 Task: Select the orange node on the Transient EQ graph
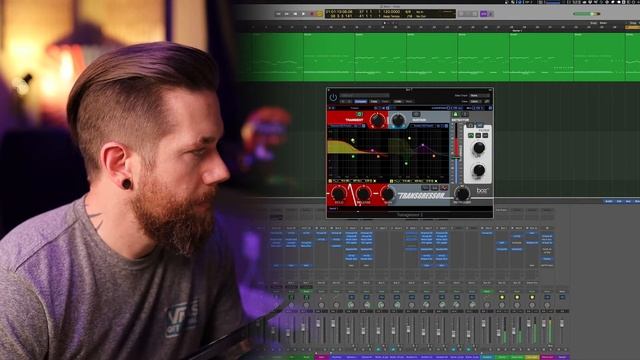(x=378, y=156)
